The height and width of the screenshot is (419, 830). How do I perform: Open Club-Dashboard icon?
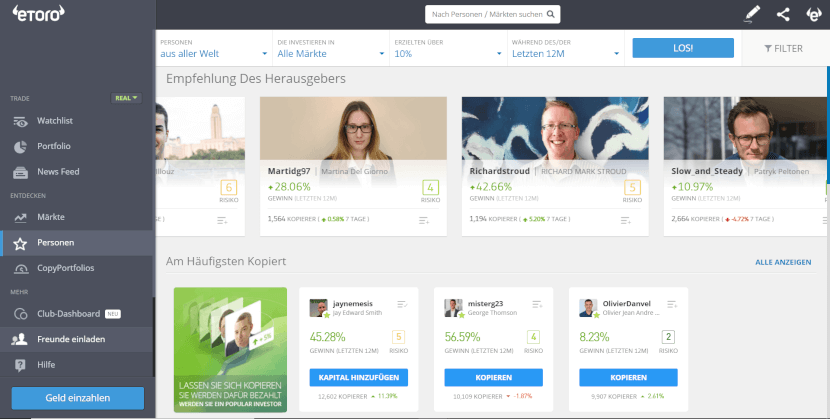pyautogui.click(x=20, y=314)
